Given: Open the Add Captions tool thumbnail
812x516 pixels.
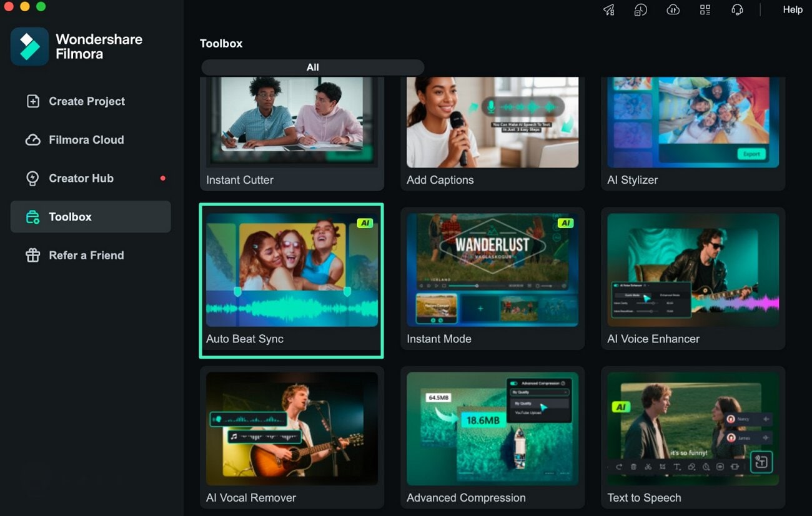Looking at the screenshot, I should [x=492, y=122].
